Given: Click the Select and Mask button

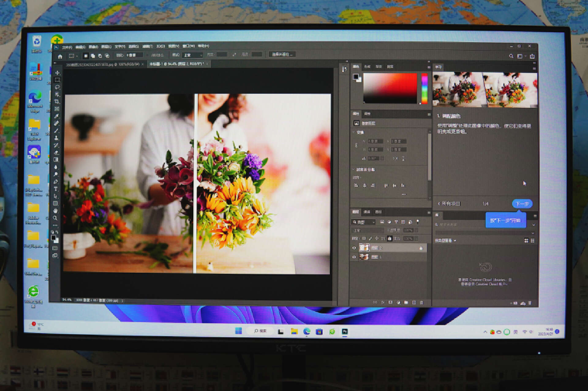Looking at the screenshot, I should 282,55.
